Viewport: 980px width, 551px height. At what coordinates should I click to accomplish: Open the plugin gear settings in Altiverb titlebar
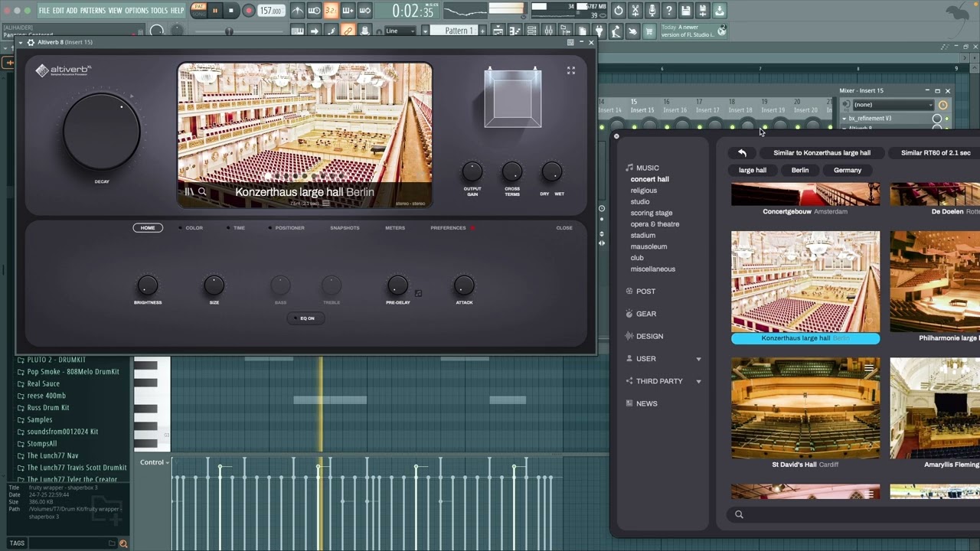pos(31,42)
